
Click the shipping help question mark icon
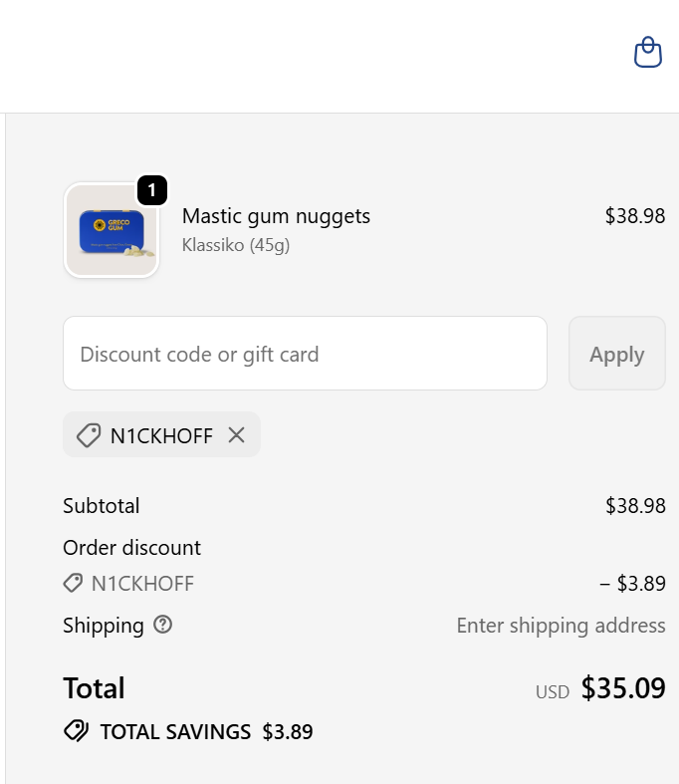click(x=163, y=625)
